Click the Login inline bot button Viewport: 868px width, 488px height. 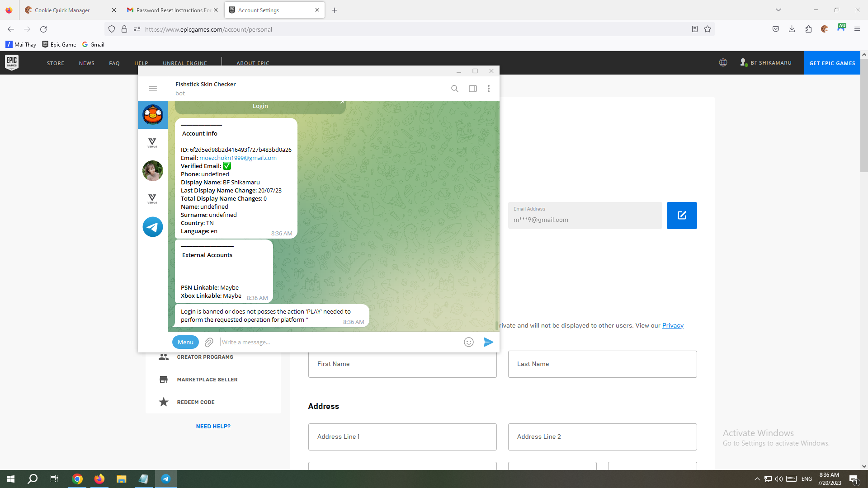260,107
